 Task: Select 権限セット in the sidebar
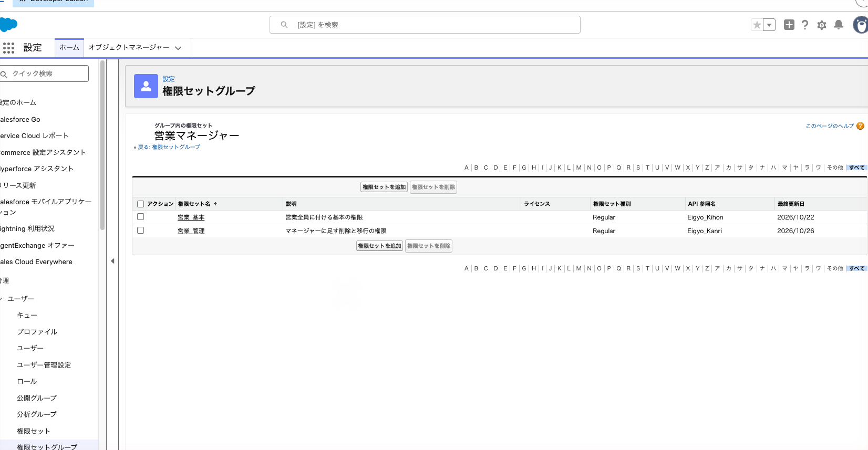34,431
